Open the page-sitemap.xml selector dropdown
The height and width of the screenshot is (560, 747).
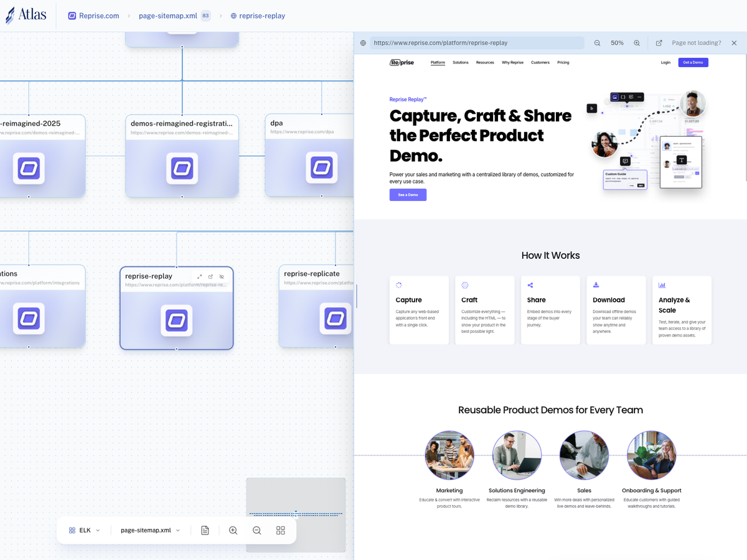151,530
